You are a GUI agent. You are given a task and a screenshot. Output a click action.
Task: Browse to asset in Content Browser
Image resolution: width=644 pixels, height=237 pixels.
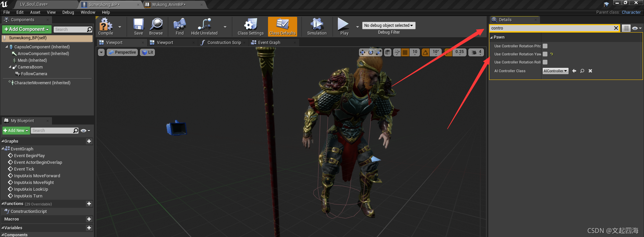pos(156,27)
